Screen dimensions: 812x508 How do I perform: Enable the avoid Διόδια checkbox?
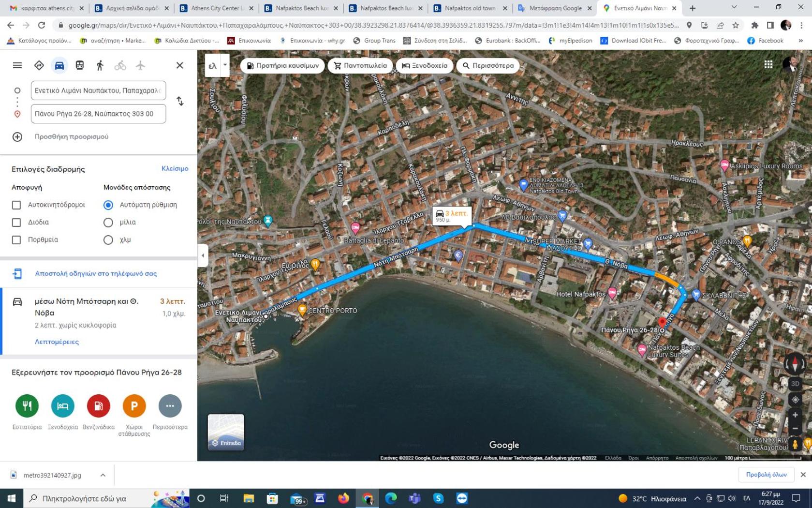pos(16,222)
